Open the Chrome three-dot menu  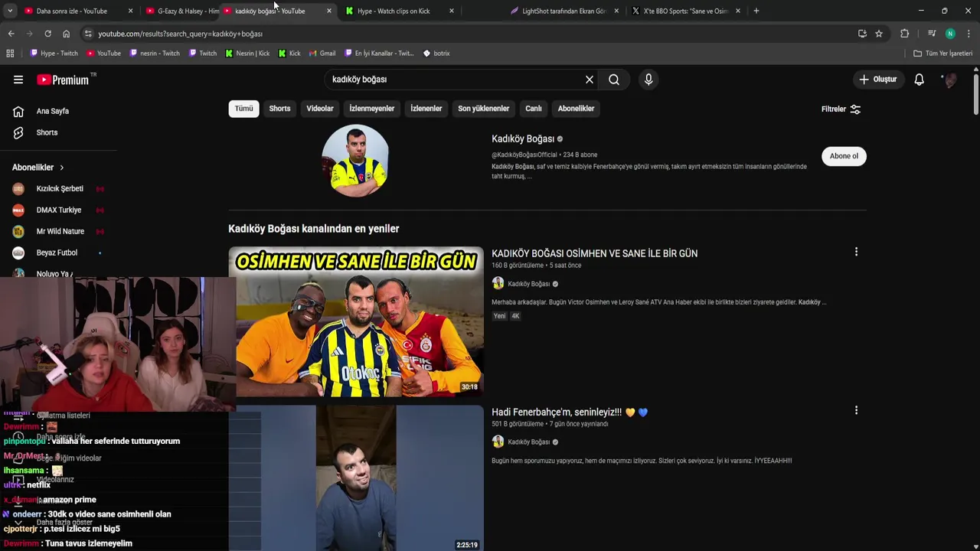click(969, 34)
